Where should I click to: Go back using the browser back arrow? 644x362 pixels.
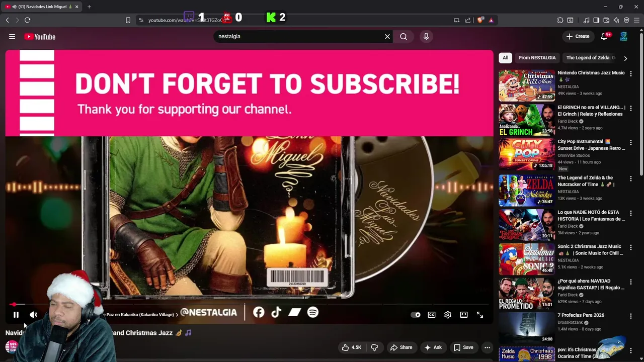pyautogui.click(x=7, y=20)
